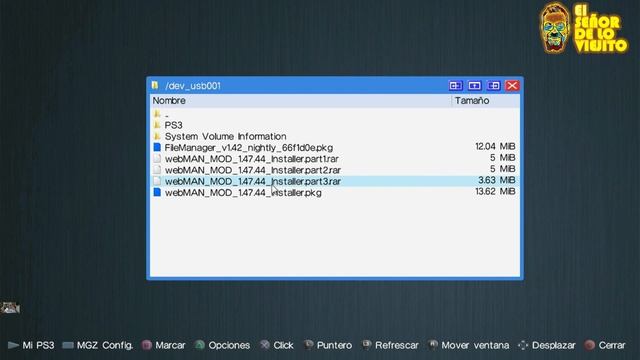Viewport: 640px width, 360px height.
Task: Click the second window layout icon in title bar
Action: click(x=474, y=85)
